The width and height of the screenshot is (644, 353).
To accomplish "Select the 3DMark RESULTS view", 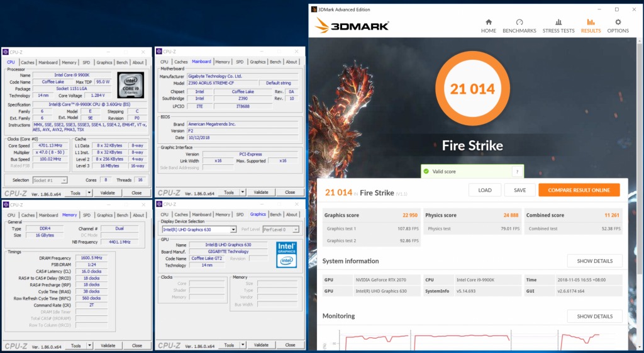I will coord(591,25).
